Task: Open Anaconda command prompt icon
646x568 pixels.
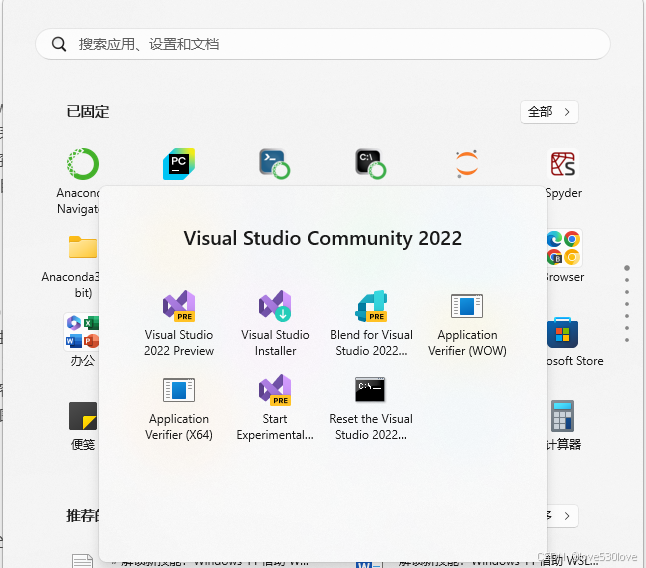Action: pos(371,164)
